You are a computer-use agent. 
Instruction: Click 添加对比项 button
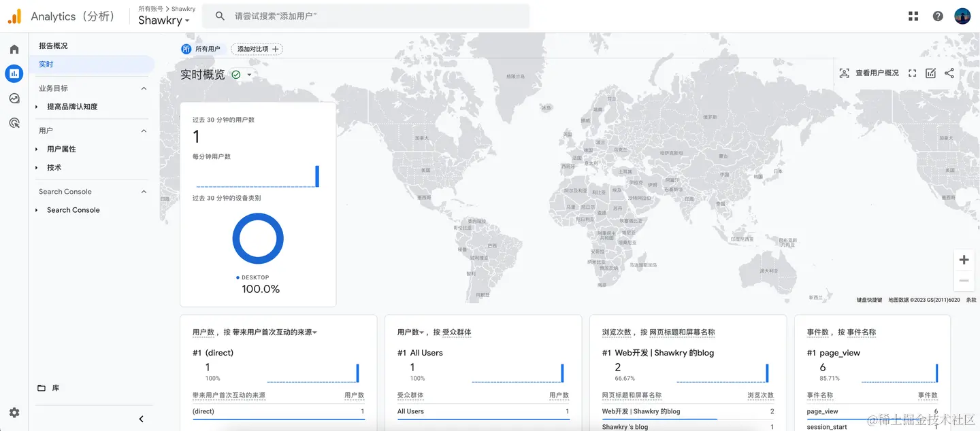257,49
